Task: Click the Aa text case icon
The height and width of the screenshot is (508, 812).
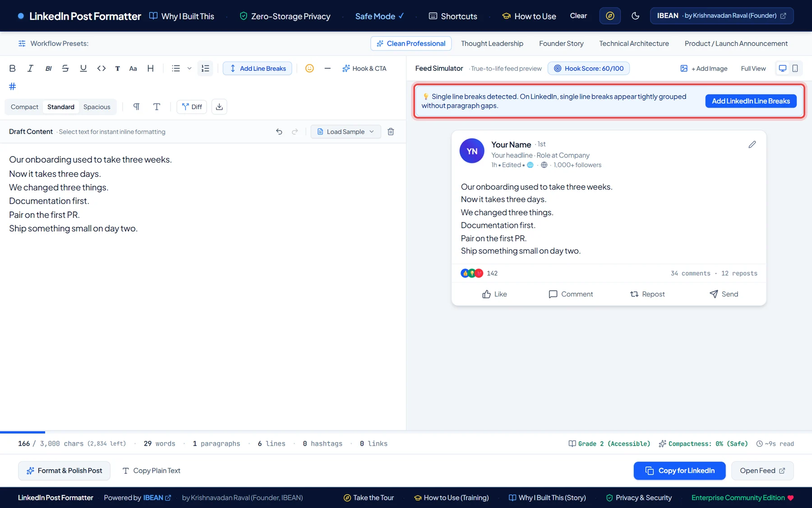Action: tap(133, 69)
